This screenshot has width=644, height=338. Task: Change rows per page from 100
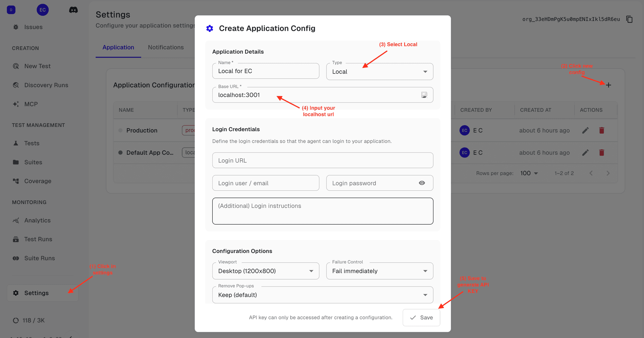(529, 173)
